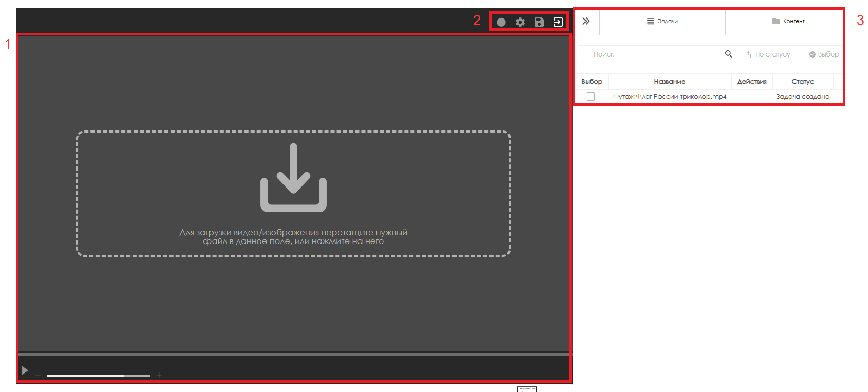Viewport: 868px width, 392px height.
Task: Click the exit/logout arrow icon
Action: pyautogui.click(x=558, y=22)
